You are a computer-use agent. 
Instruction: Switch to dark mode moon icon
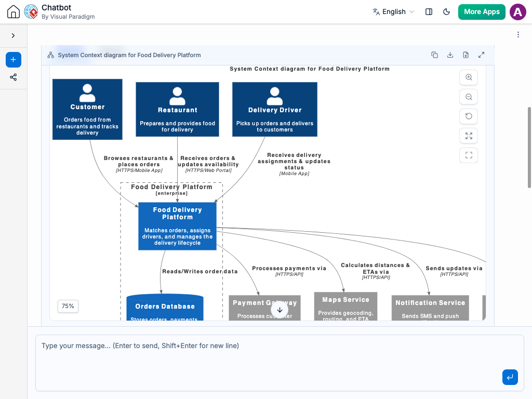click(446, 11)
